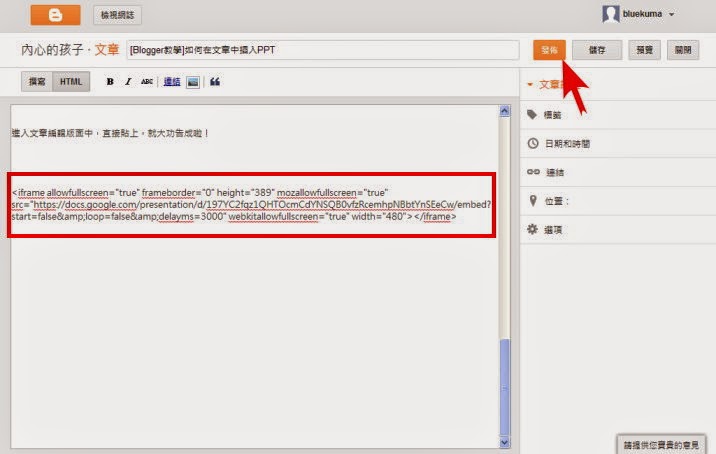
Task: Click the editor vertical scrollbar thumb
Action: tap(504, 387)
